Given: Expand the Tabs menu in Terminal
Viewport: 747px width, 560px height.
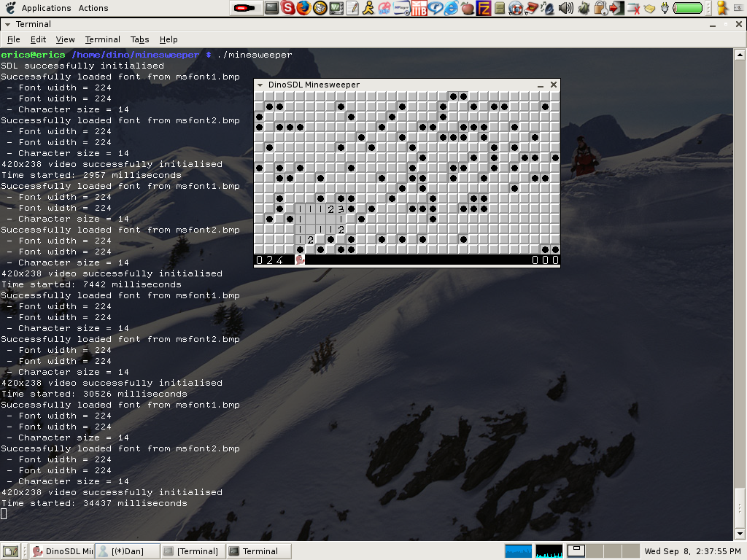Looking at the screenshot, I should (139, 39).
